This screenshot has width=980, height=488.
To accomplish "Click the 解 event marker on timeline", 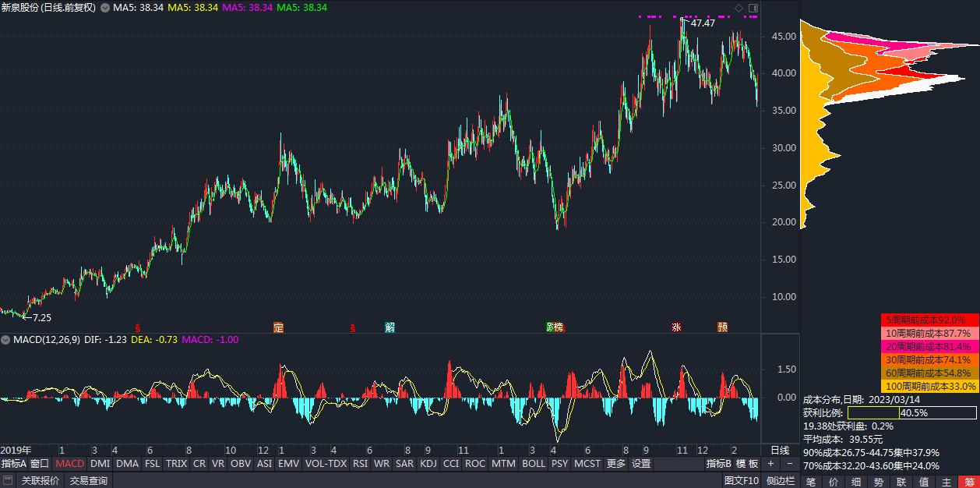I will [x=390, y=327].
